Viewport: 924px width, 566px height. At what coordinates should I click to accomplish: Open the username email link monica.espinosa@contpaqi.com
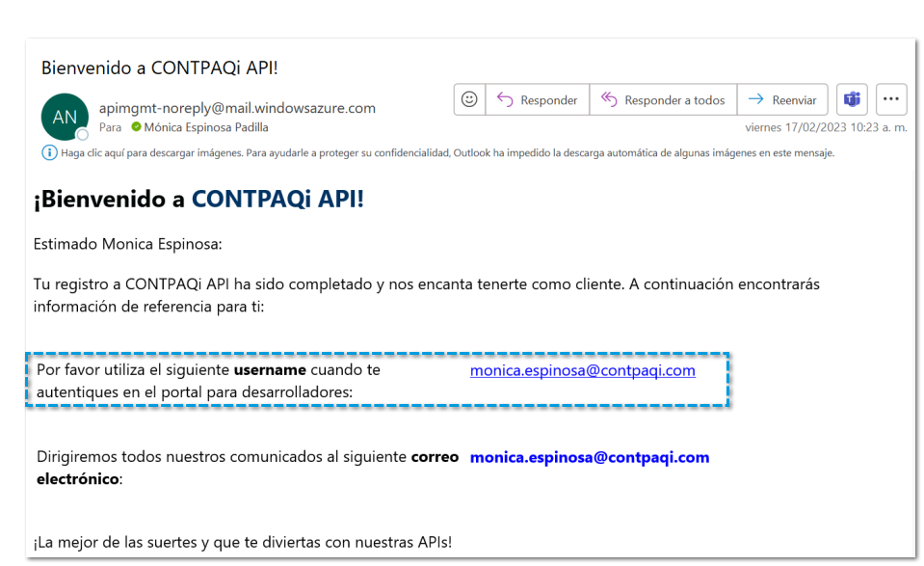582,370
